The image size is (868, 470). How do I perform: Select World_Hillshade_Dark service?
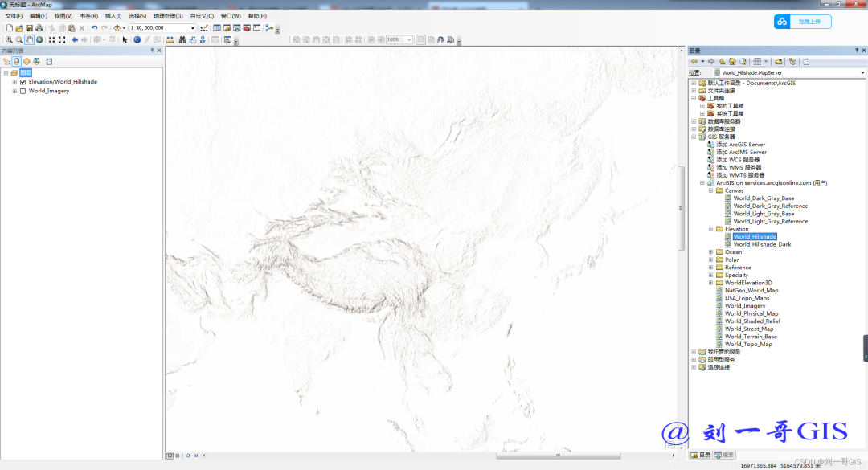pyautogui.click(x=762, y=244)
